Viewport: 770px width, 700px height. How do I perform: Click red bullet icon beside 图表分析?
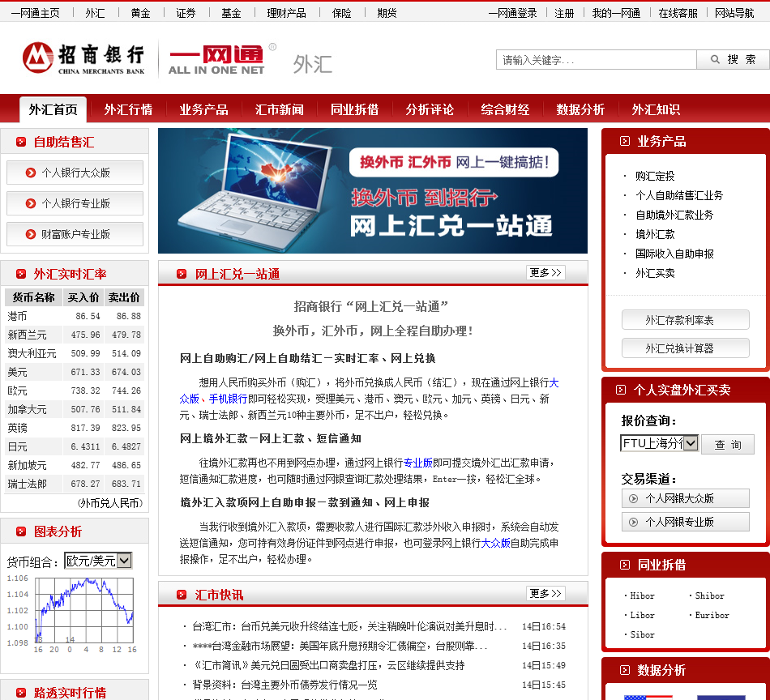21,531
